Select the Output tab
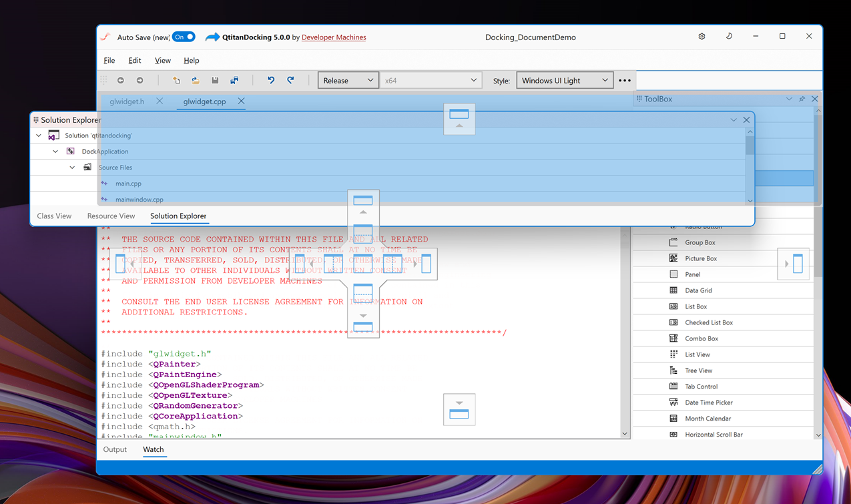This screenshot has height=504, width=851. click(115, 449)
